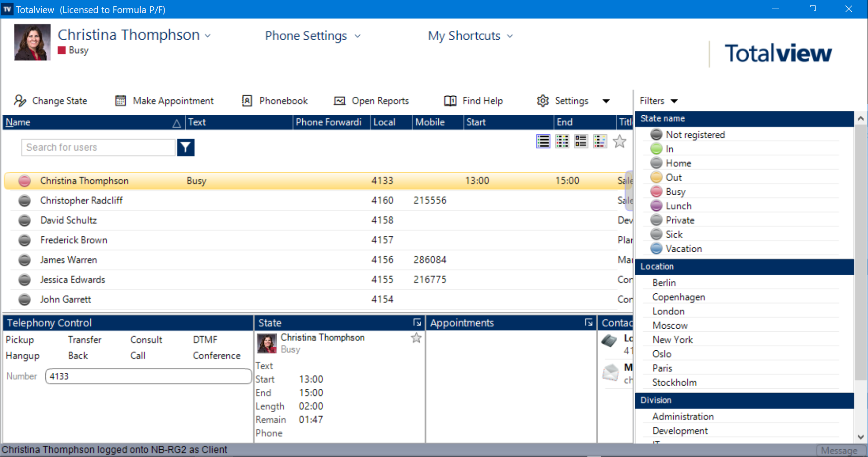Pop out the Appointments panel

(588, 322)
